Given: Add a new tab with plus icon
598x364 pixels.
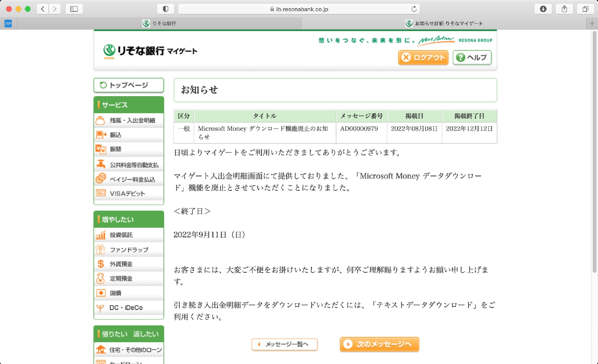Looking at the screenshot, I should pyautogui.click(x=592, y=23).
